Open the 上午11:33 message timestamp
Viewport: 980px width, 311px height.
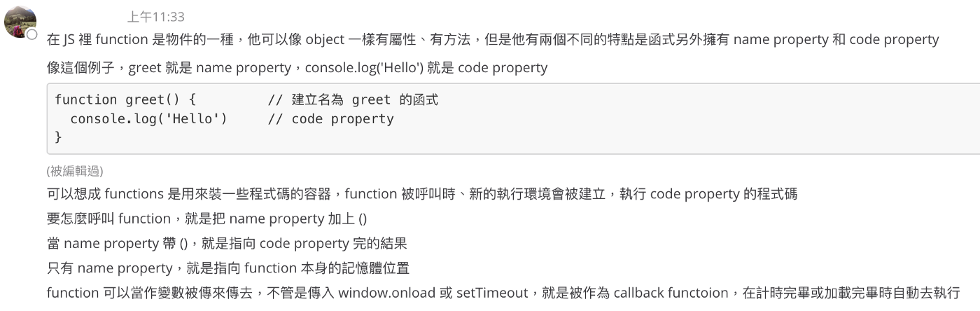tap(156, 17)
